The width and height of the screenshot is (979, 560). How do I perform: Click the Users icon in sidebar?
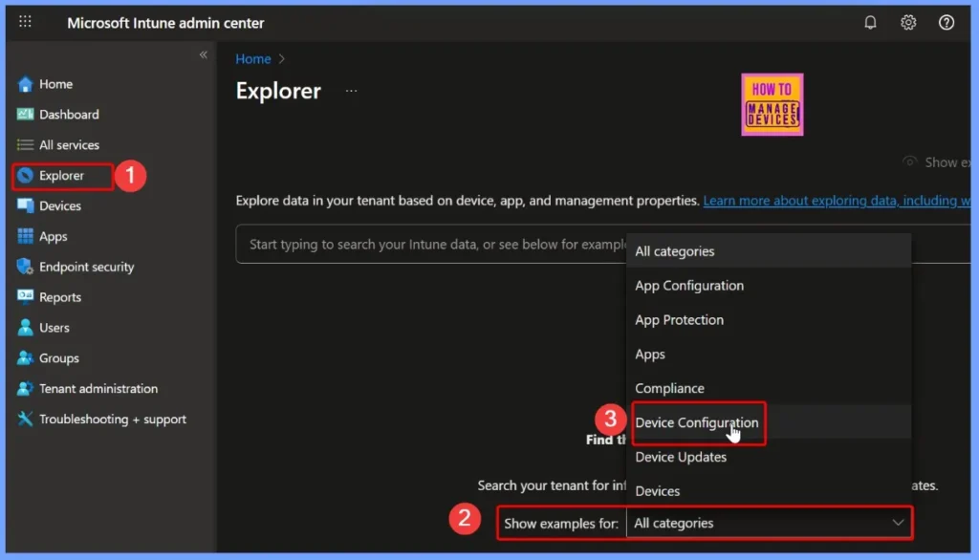(x=25, y=327)
